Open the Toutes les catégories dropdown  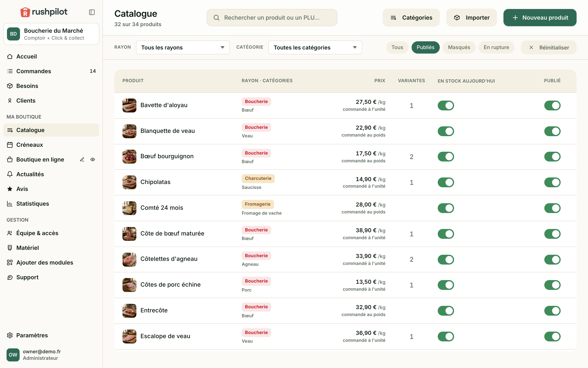coord(315,47)
